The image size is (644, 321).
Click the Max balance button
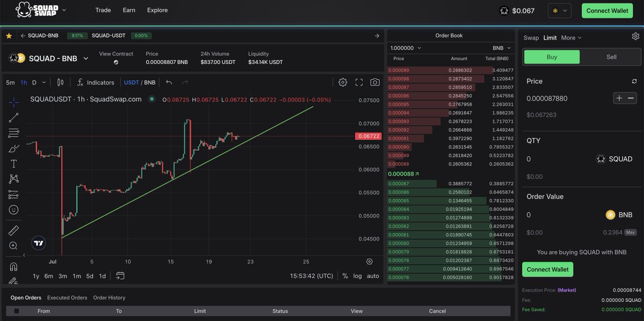(631, 232)
